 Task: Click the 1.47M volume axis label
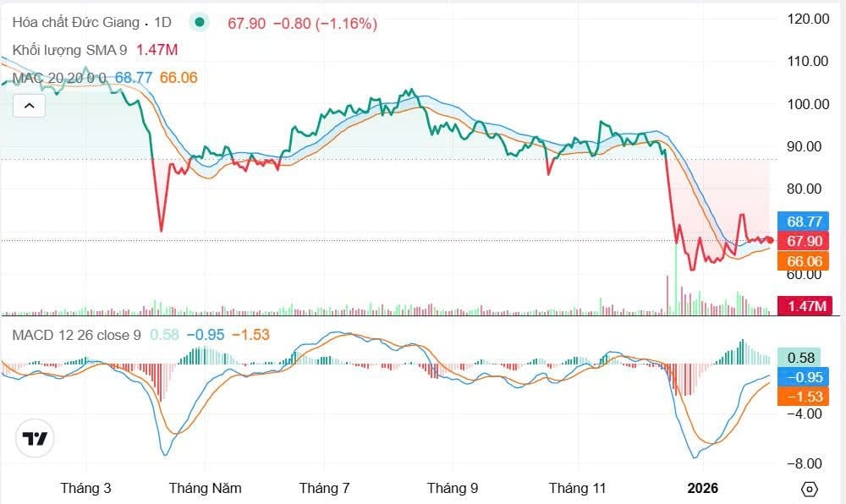pyautogui.click(x=804, y=306)
